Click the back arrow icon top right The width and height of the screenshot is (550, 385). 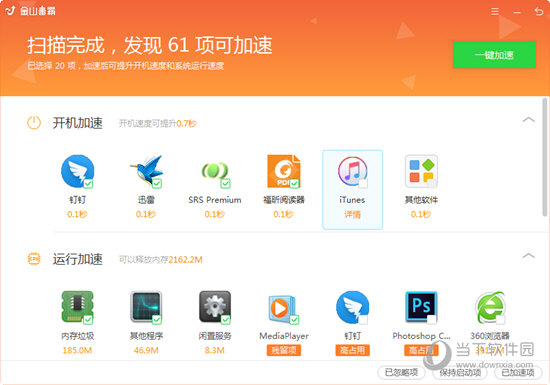pos(539,12)
